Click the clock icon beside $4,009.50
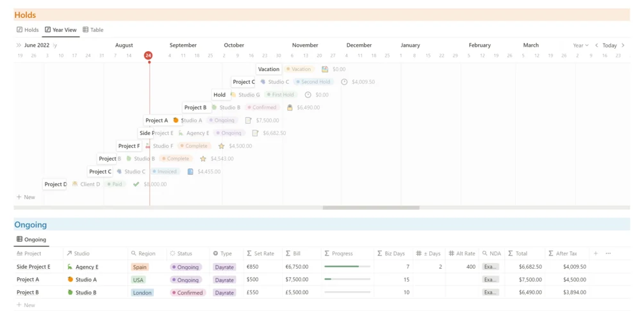 (344, 82)
